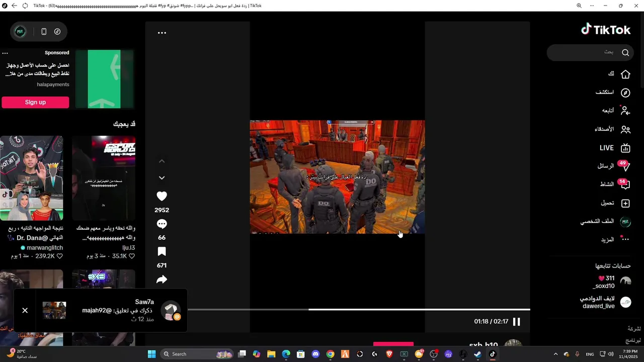Image resolution: width=644 pixels, height=362 pixels.
Task: Click the notification video preview thumbnail
Action: [x=54, y=310]
